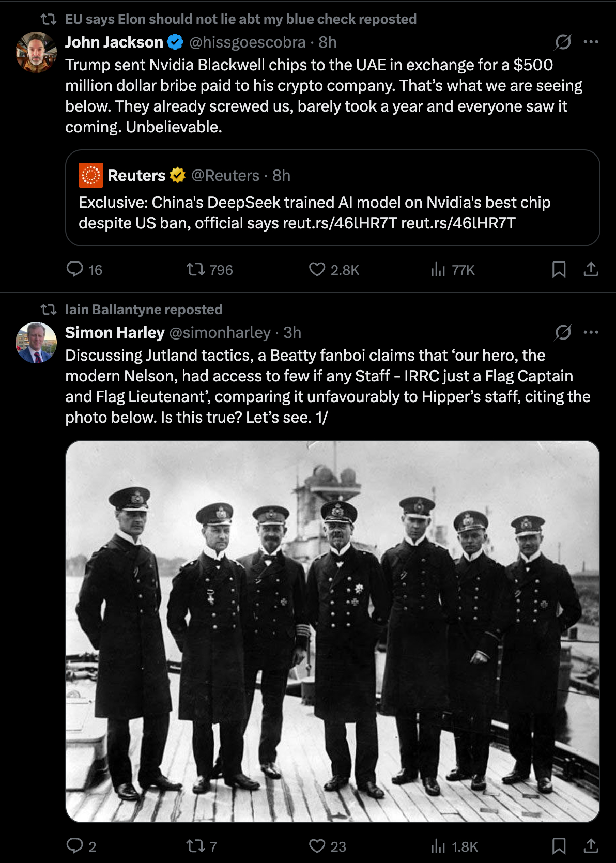Open more options menu on John Jackson's post
Screen dimensions: 616x863
tap(591, 42)
